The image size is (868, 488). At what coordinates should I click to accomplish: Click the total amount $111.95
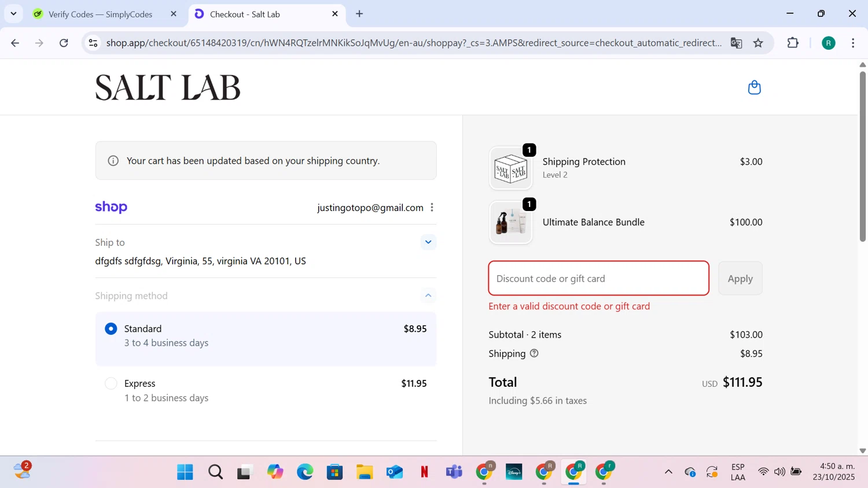[742, 382]
